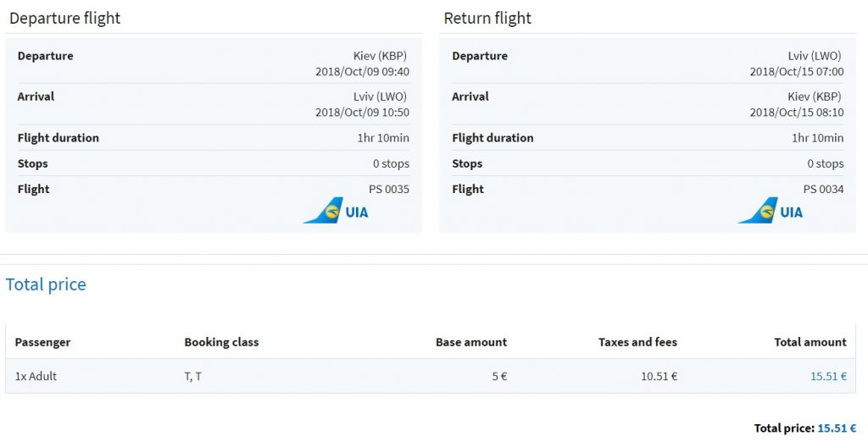Click flight number PS 0034
The width and height of the screenshot is (868, 442).
tap(823, 189)
